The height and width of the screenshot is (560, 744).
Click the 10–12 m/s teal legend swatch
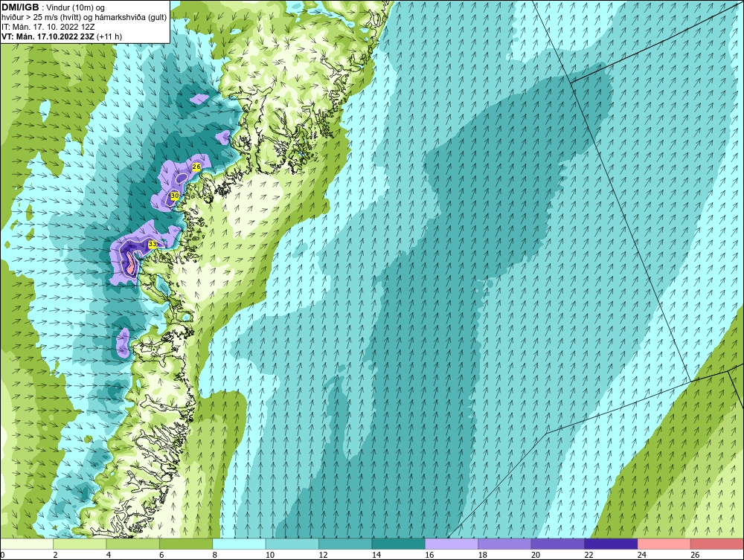click(x=292, y=544)
